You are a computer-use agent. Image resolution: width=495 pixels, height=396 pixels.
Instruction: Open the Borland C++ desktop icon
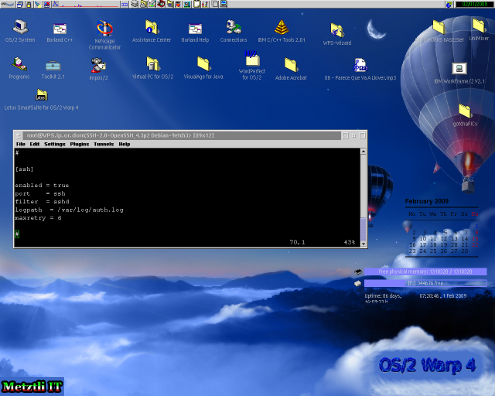pos(60,28)
